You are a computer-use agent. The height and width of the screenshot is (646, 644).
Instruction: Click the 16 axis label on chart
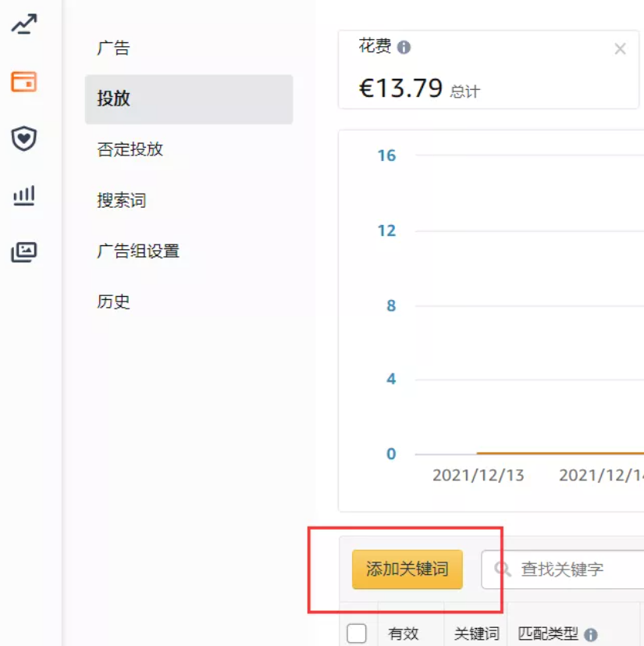(386, 155)
